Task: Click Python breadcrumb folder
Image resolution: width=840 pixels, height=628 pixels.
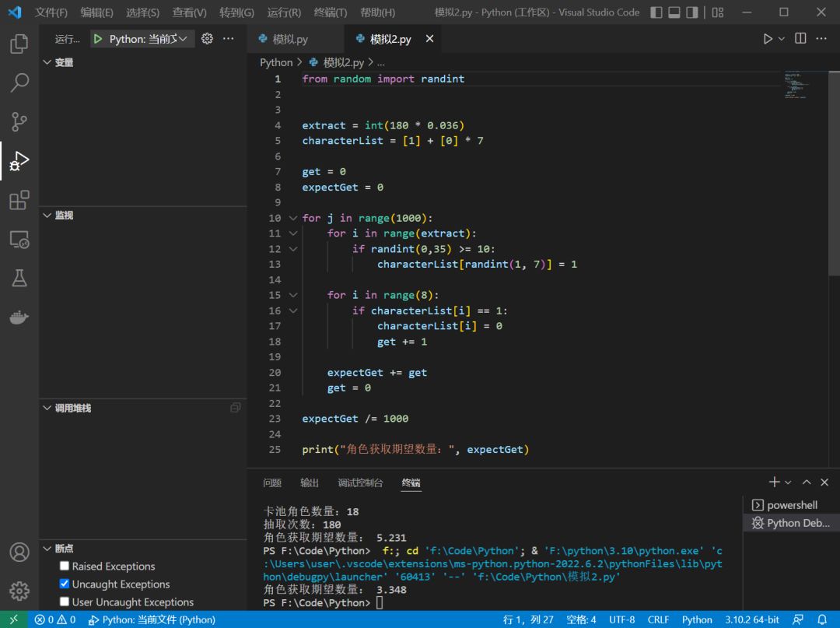Action: [276, 62]
